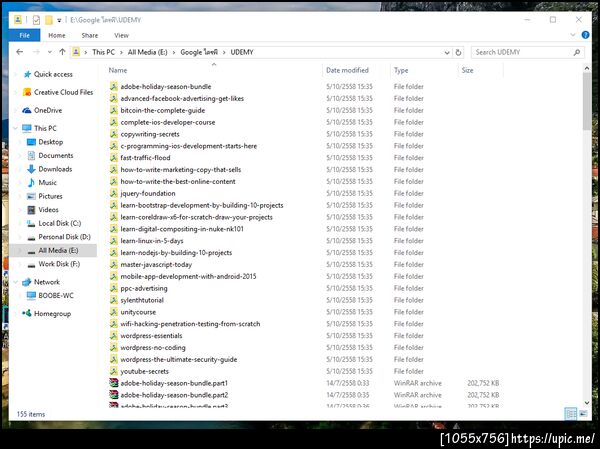
Task: Click UDEMY in the address breadcrumb
Action: pyautogui.click(x=242, y=52)
